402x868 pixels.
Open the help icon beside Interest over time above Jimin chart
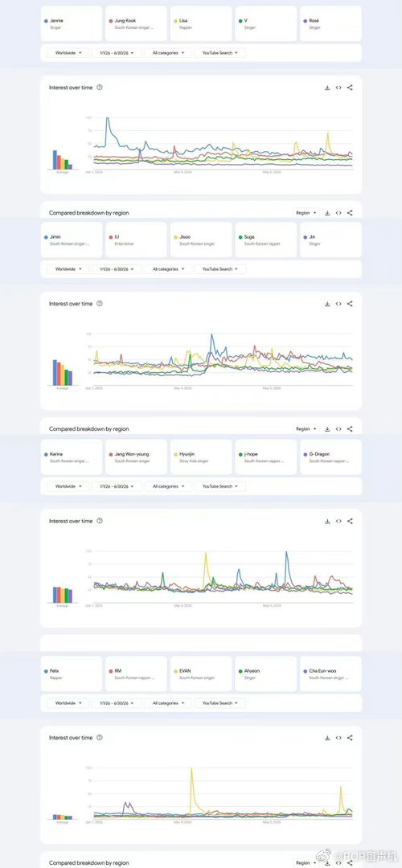(x=100, y=304)
